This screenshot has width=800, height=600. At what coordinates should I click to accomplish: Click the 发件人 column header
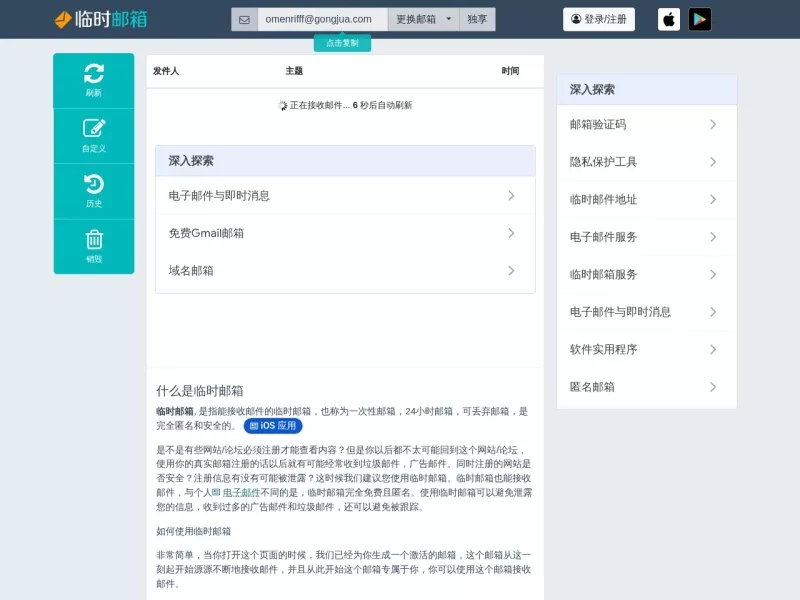pyautogui.click(x=166, y=71)
